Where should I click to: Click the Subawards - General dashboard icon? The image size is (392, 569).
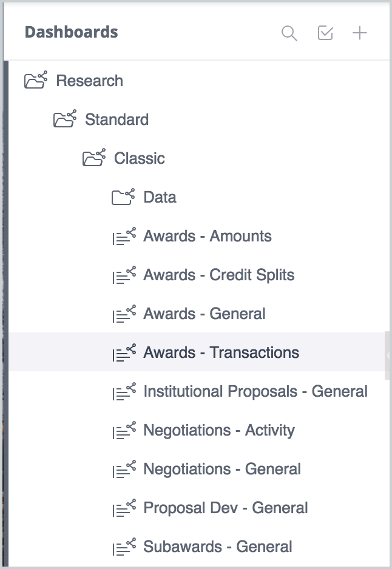coord(124,547)
